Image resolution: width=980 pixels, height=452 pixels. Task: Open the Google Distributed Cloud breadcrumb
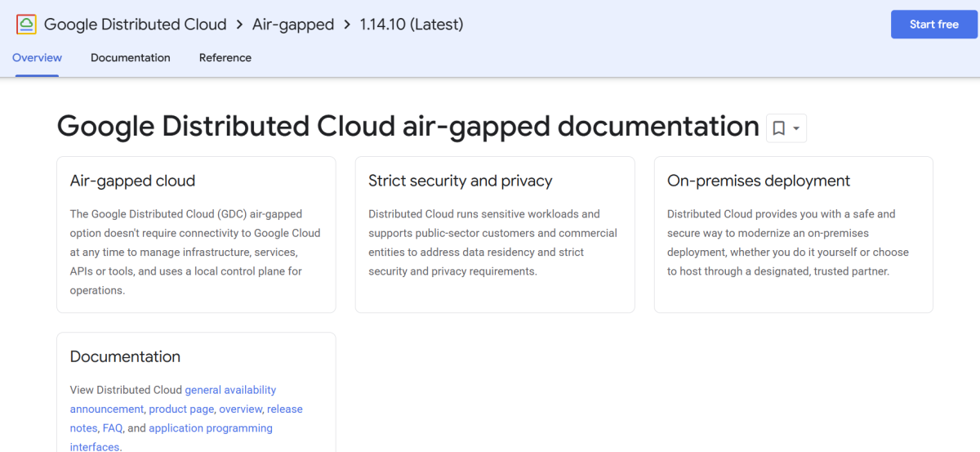pos(135,25)
